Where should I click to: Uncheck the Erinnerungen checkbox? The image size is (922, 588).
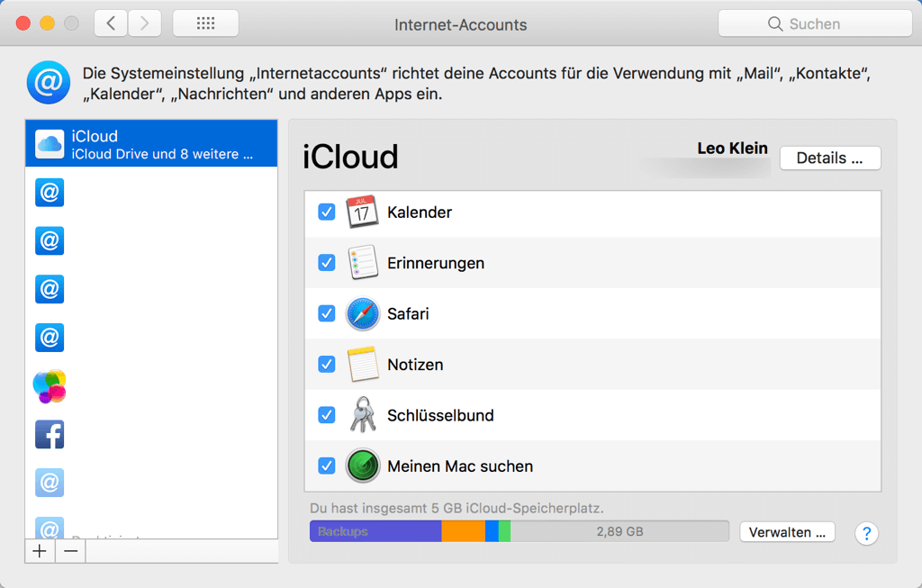[x=326, y=262]
